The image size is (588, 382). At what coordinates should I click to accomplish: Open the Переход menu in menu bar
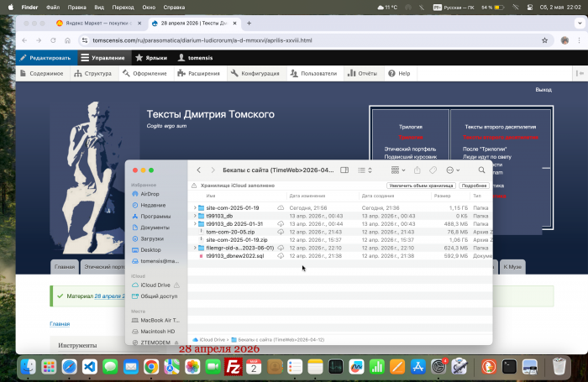123,7
